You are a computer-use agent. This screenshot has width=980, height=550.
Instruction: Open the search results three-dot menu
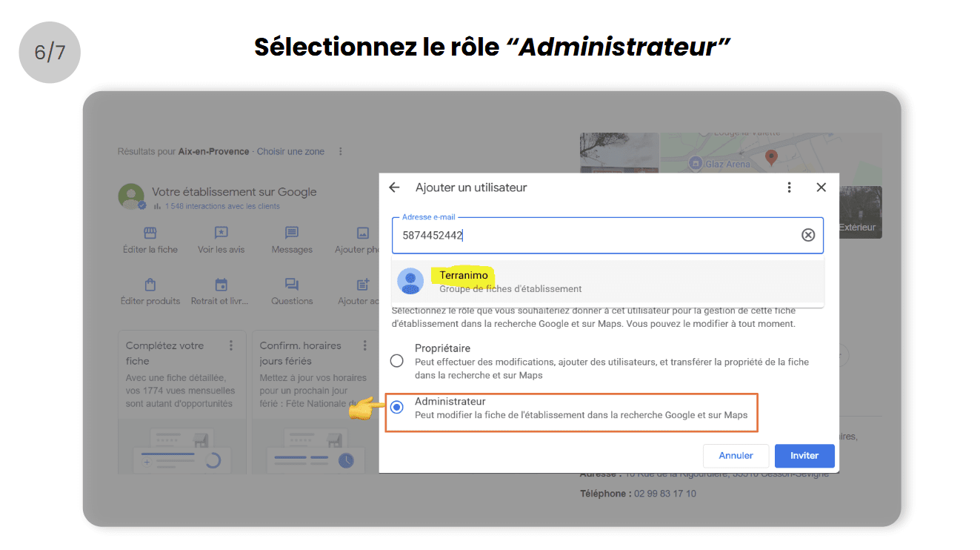click(x=341, y=151)
